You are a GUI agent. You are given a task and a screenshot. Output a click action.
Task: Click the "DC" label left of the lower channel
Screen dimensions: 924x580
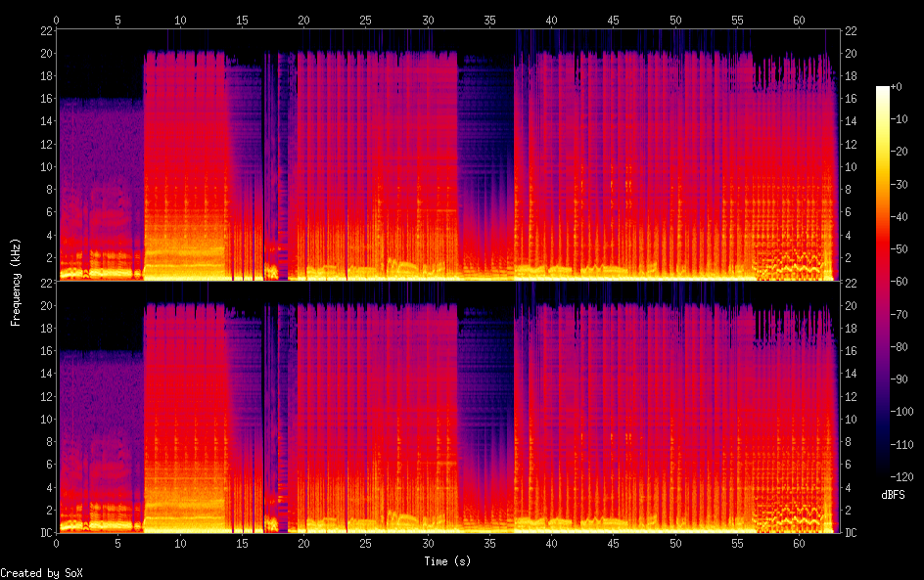(46, 532)
